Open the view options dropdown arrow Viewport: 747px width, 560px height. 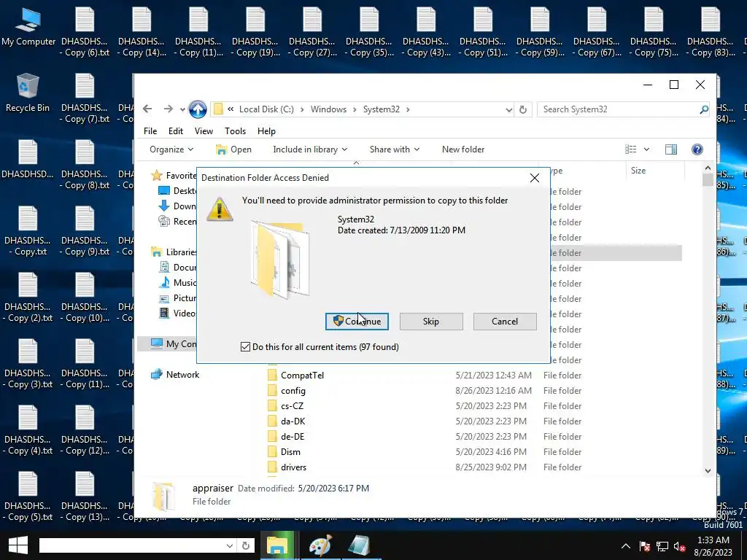[x=646, y=149]
